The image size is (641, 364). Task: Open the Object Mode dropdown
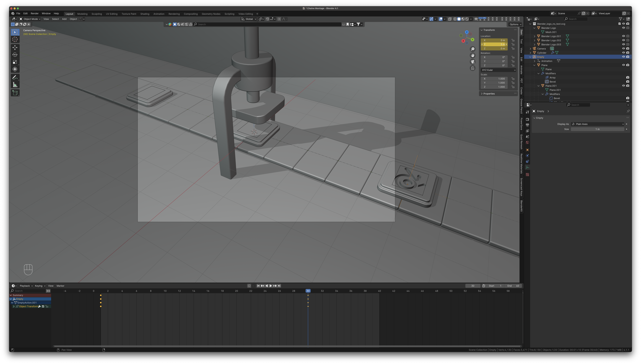point(30,19)
